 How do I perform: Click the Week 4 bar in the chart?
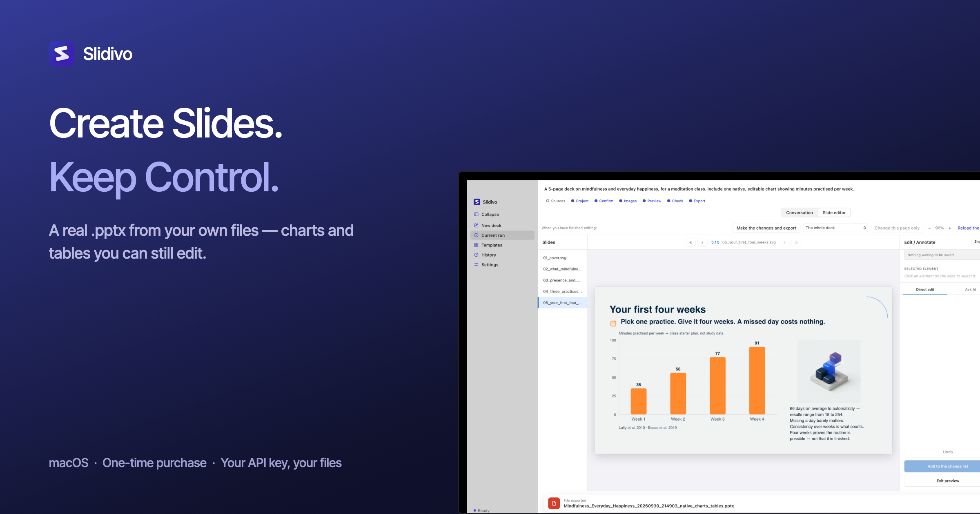(757, 381)
